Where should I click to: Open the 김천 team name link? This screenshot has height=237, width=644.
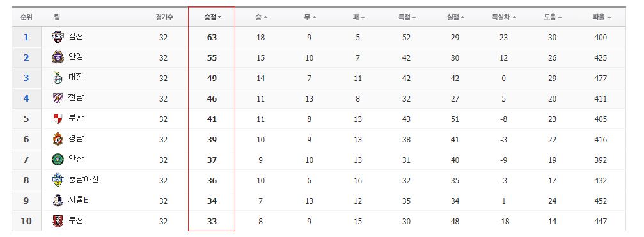pos(76,36)
